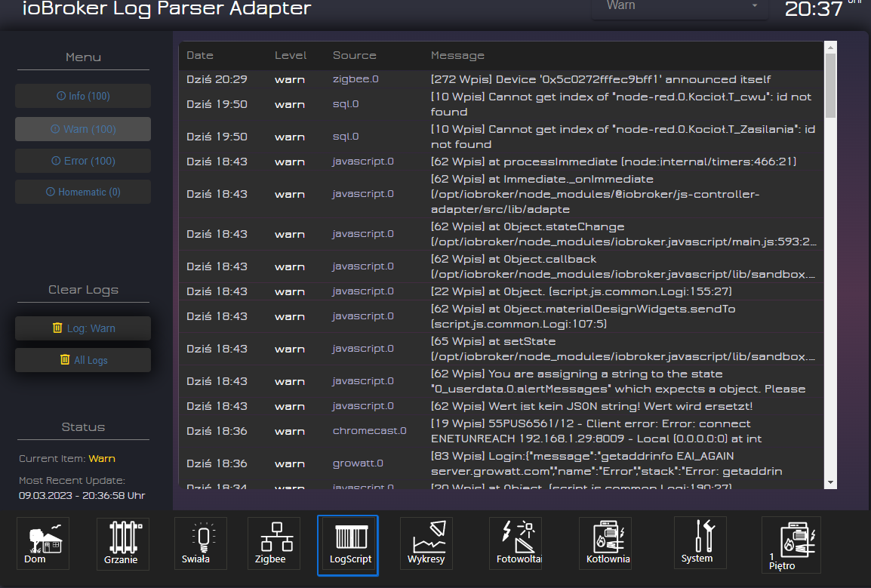Click the log table scrollbar thumb
Screen dimensions: 871x588
pos(830,85)
